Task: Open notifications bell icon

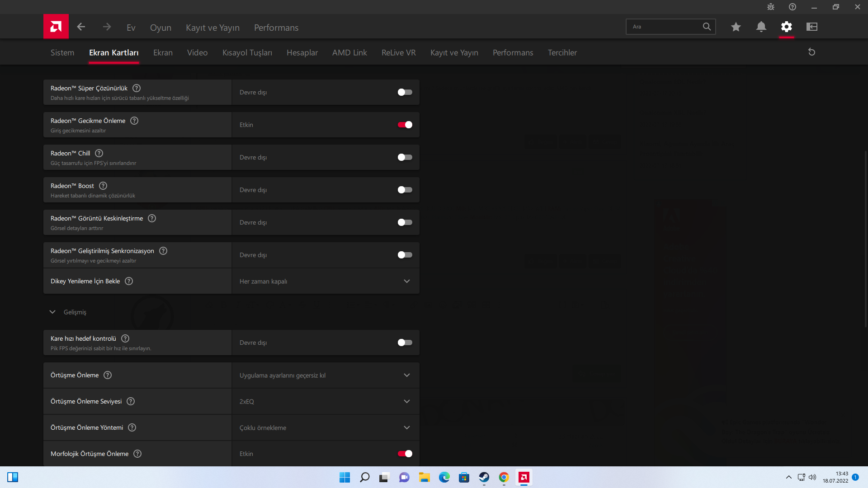Action: (x=761, y=27)
